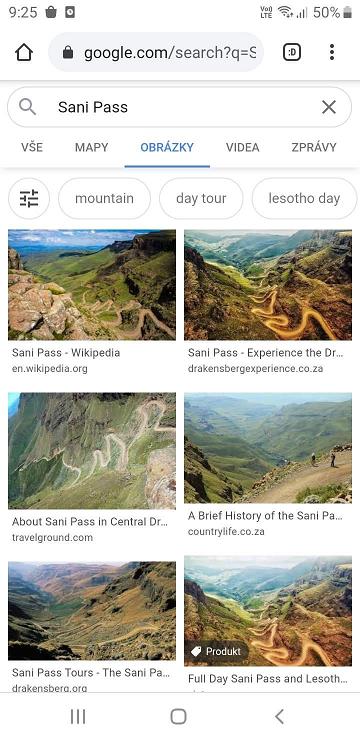This screenshot has height=740, width=360.
Task: Switch to the MAPY tab
Action: tap(92, 147)
